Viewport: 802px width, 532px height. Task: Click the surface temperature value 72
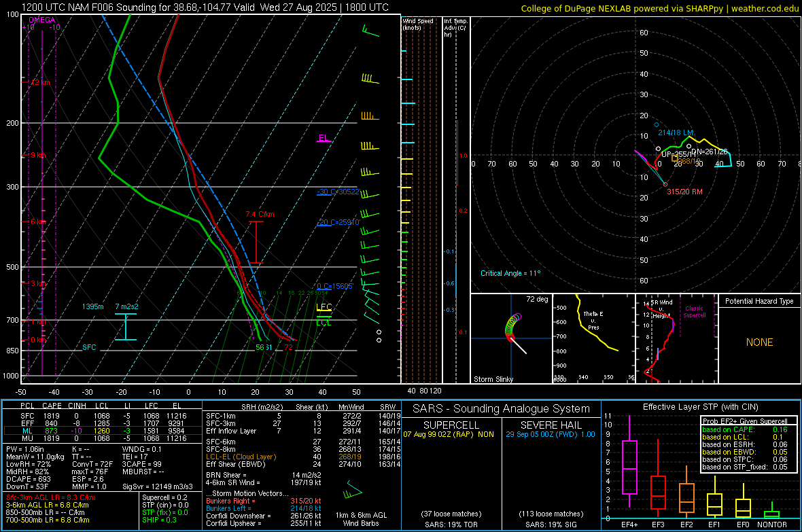pyautogui.click(x=288, y=347)
